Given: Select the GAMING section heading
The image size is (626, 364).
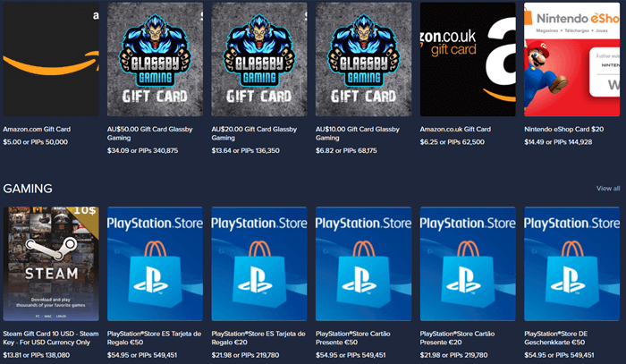Looking at the screenshot, I should pyautogui.click(x=28, y=189).
